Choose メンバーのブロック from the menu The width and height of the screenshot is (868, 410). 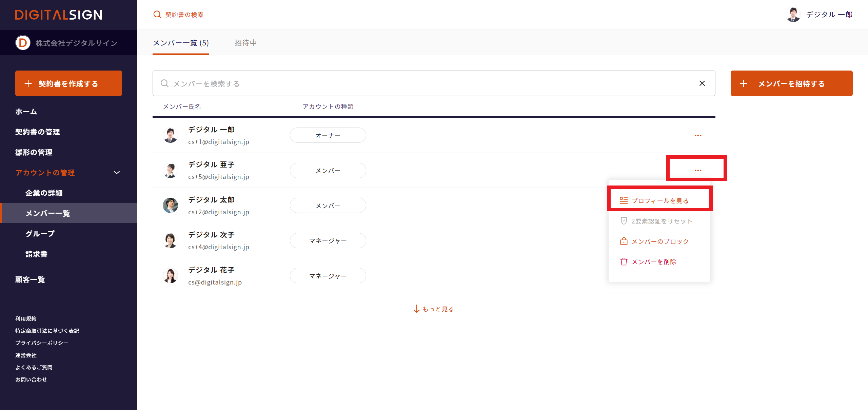659,241
